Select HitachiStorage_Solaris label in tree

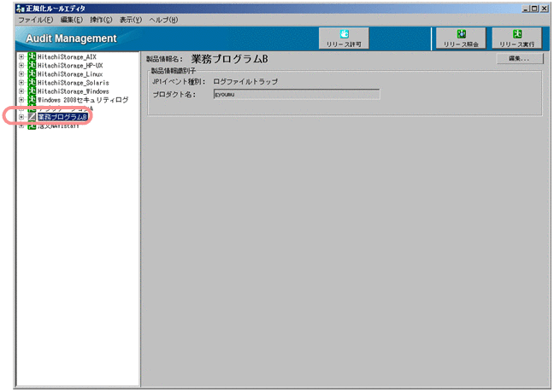(74, 83)
